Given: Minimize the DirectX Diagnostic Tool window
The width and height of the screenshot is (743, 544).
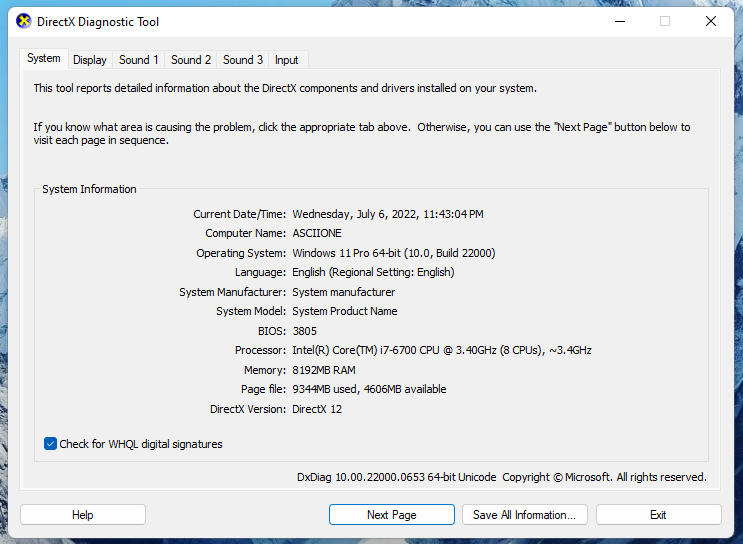Looking at the screenshot, I should 619,21.
